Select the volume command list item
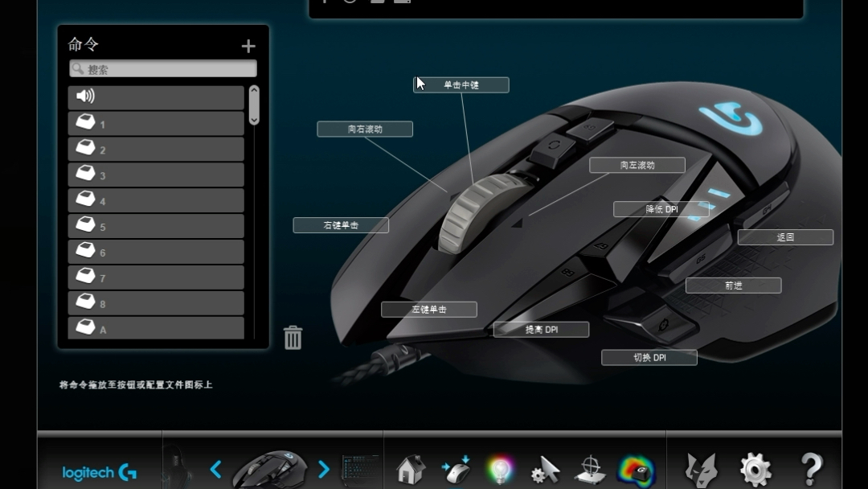868x489 pixels. (x=156, y=97)
